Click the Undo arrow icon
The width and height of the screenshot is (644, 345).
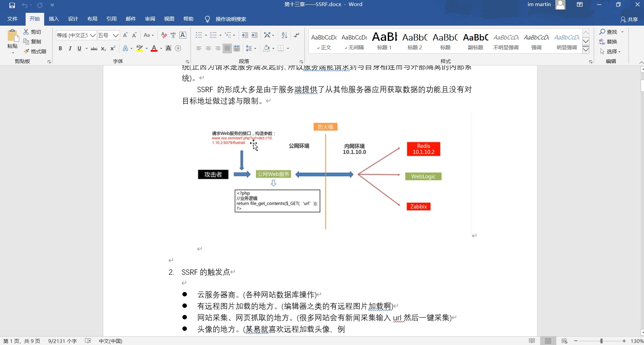tap(25, 5)
